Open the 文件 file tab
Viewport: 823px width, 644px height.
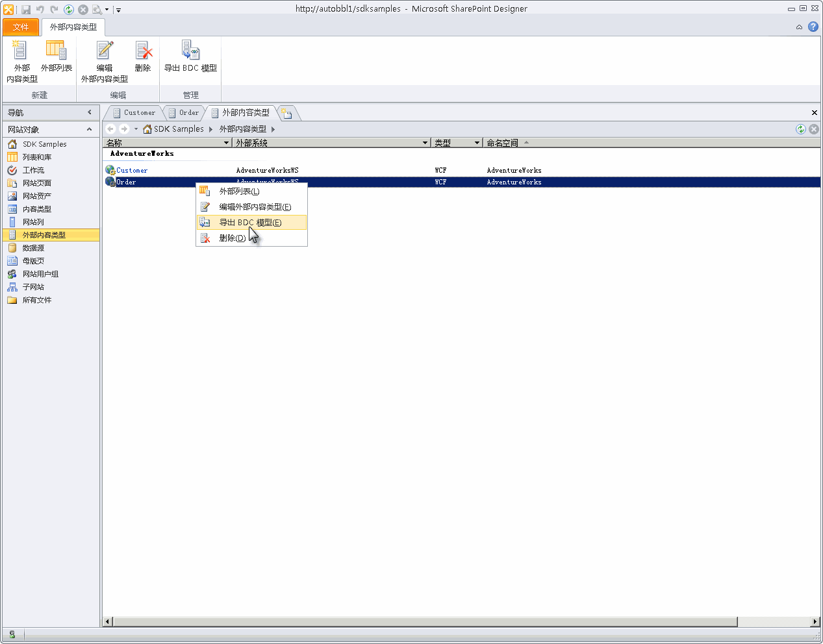coord(20,27)
